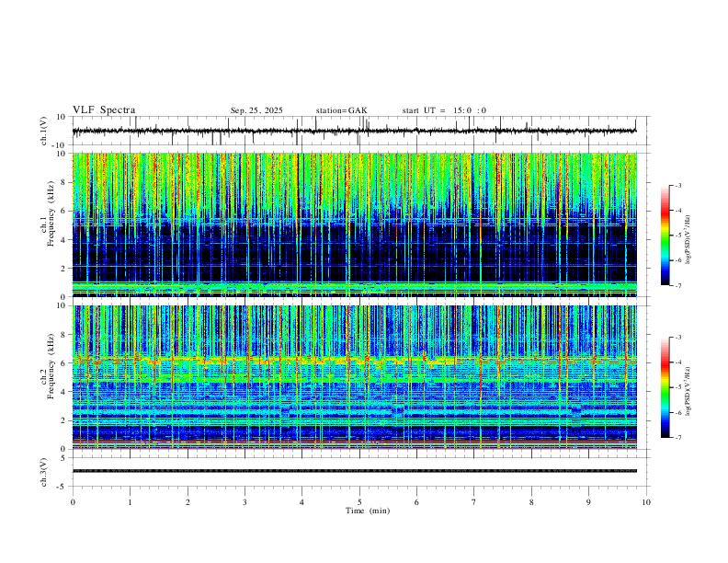728x563 pixels.
Task: Click the ch.3 flat signal trace
Action: coord(354,471)
